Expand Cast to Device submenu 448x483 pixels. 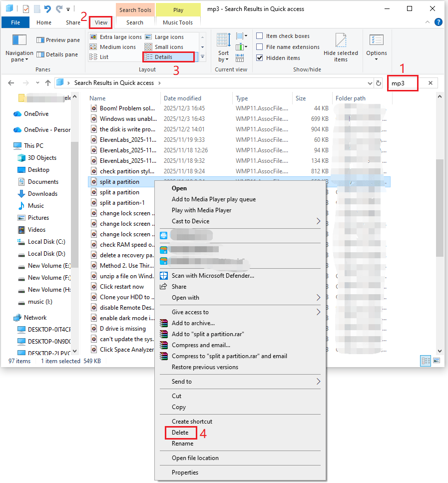(318, 221)
